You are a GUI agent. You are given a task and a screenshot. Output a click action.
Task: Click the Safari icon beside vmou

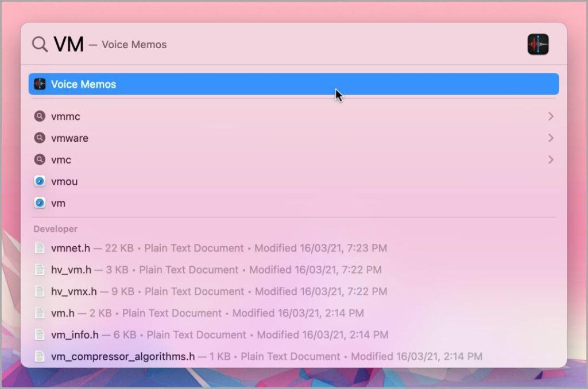point(40,181)
